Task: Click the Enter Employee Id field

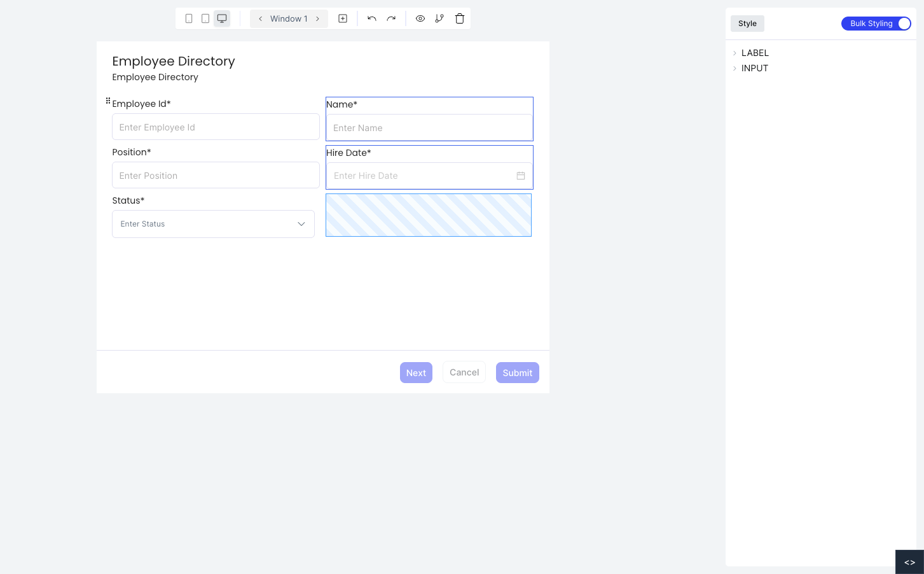Action: pos(216,127)
